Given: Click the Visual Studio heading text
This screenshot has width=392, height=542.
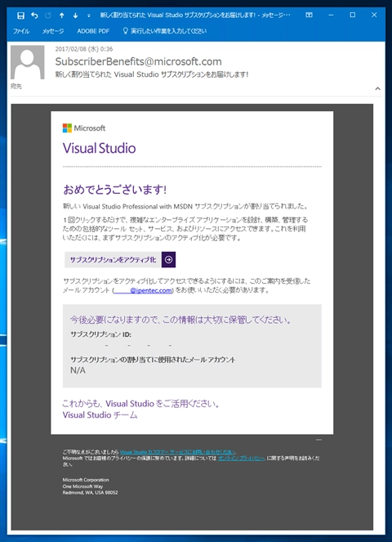Looking at the screenshot, I should tap(99, 148).
